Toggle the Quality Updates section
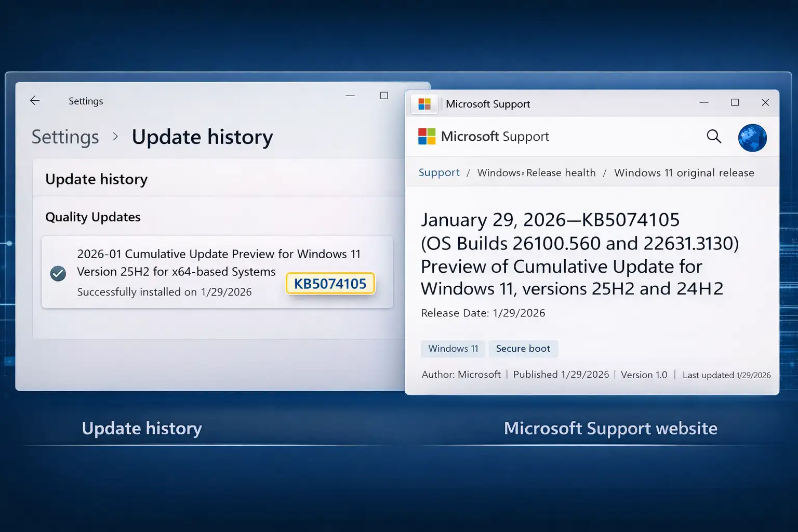This screenshot has height=532, width=798. click(x=93, y=217)
